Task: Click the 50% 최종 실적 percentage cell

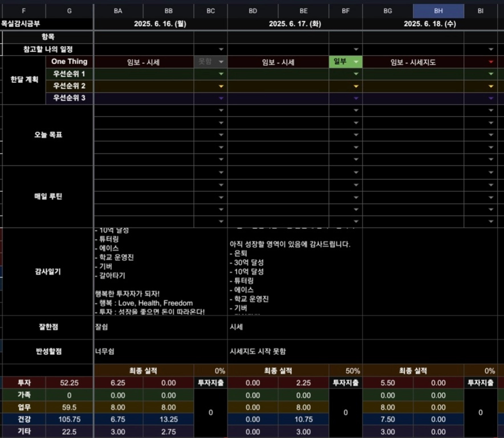Action: point(352,371)
